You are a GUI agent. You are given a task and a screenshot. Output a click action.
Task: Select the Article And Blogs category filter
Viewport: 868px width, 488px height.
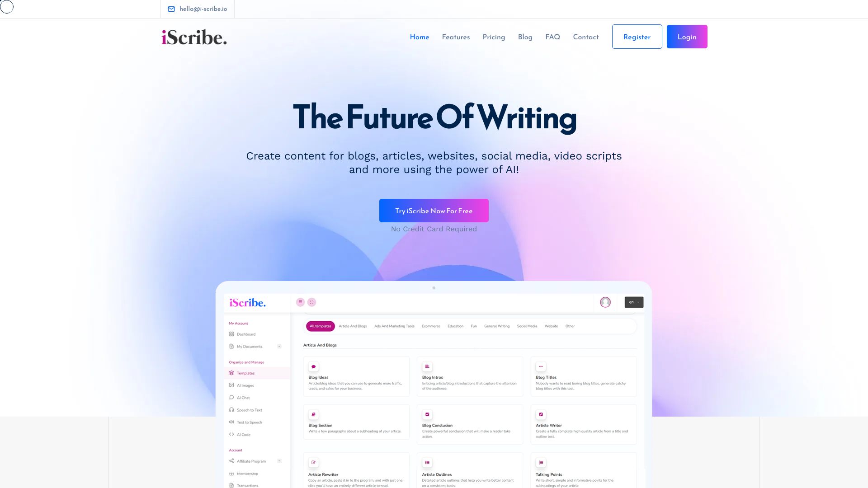(353, 326)
